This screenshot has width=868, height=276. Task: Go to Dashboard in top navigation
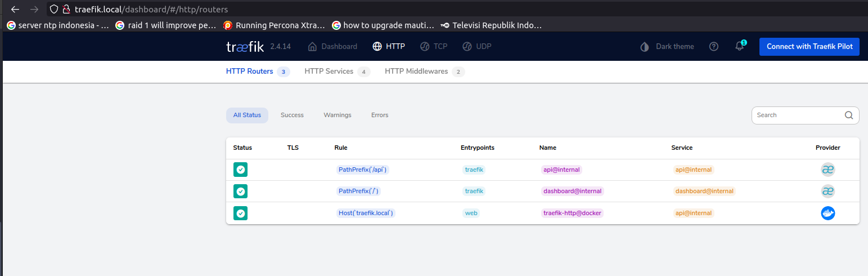[x=332, y=46]
